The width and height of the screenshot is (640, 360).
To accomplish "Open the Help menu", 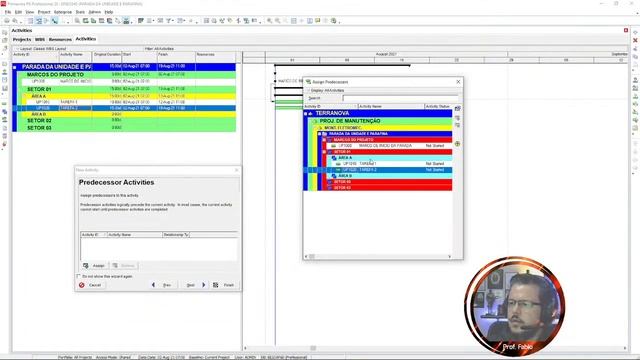I will [109, 12].
